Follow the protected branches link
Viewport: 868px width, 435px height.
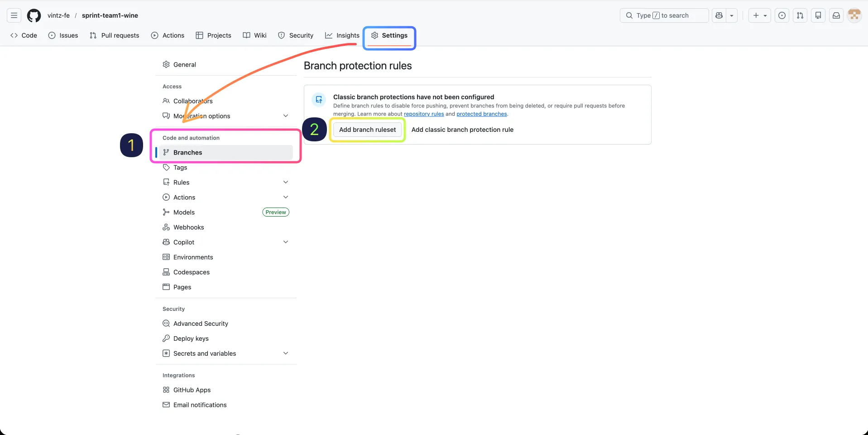point(482,114)
